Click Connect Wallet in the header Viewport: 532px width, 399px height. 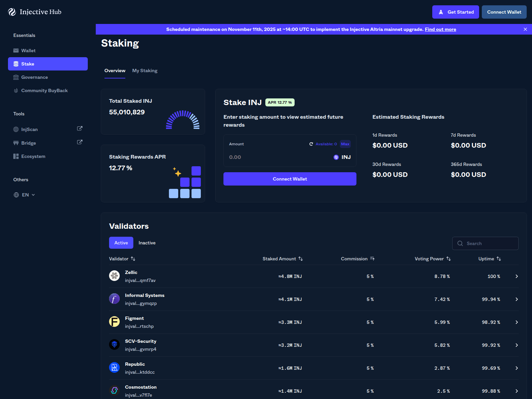point(504,12)
